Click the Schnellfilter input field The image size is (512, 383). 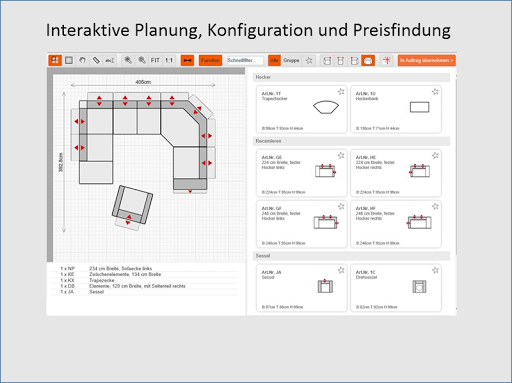(x=245, y=60)
